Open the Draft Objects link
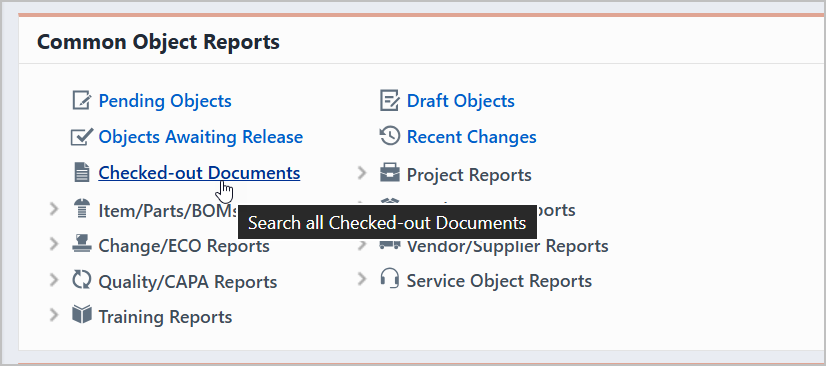 461,101
